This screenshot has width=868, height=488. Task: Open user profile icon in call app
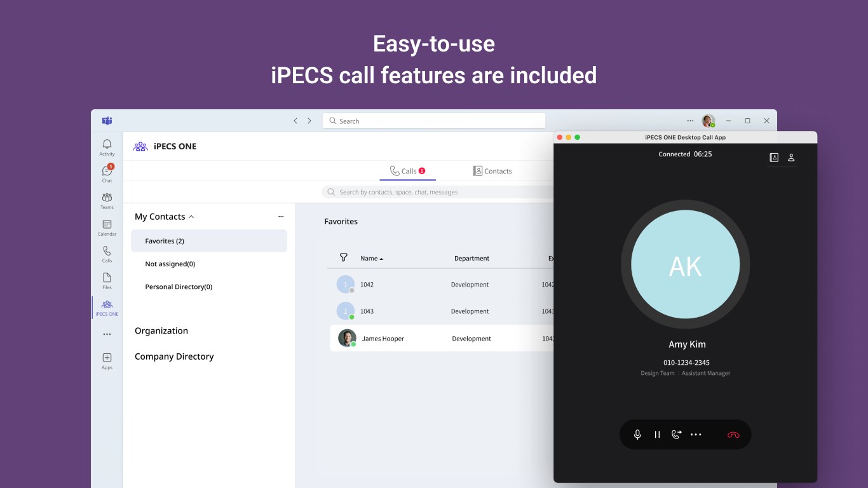(791, 158)
